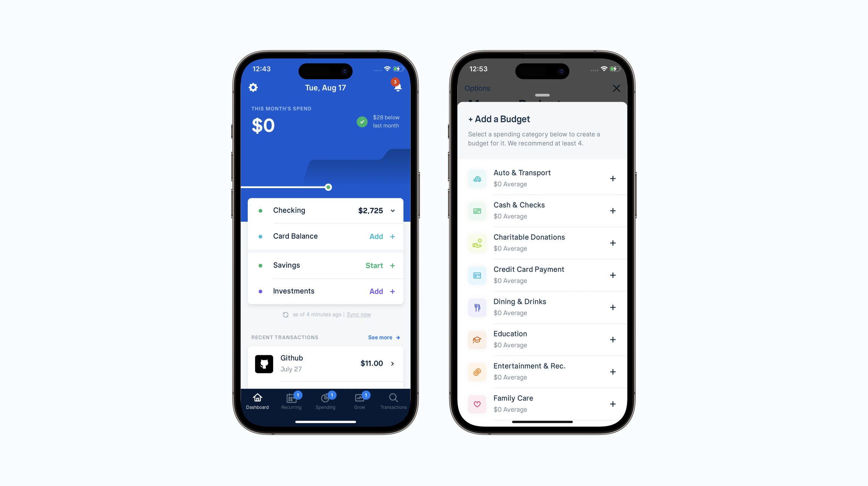The width and height of the screenshot is (868, 486).
Task: Drag the monthly spending progress slider
Action: 328,187
